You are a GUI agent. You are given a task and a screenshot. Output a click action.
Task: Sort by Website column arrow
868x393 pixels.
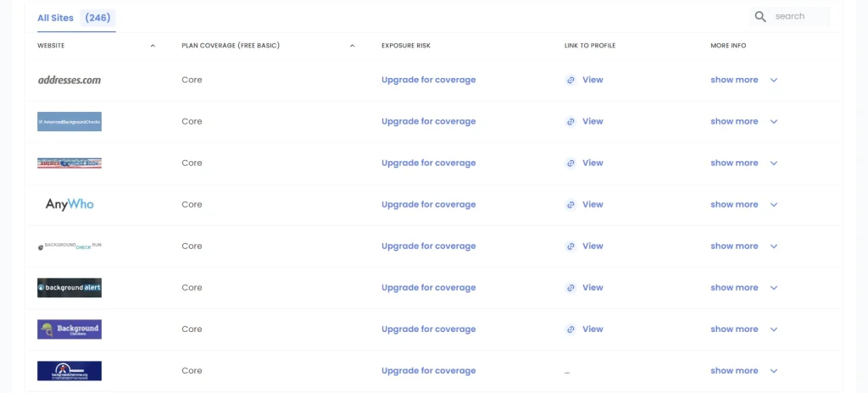153,46
